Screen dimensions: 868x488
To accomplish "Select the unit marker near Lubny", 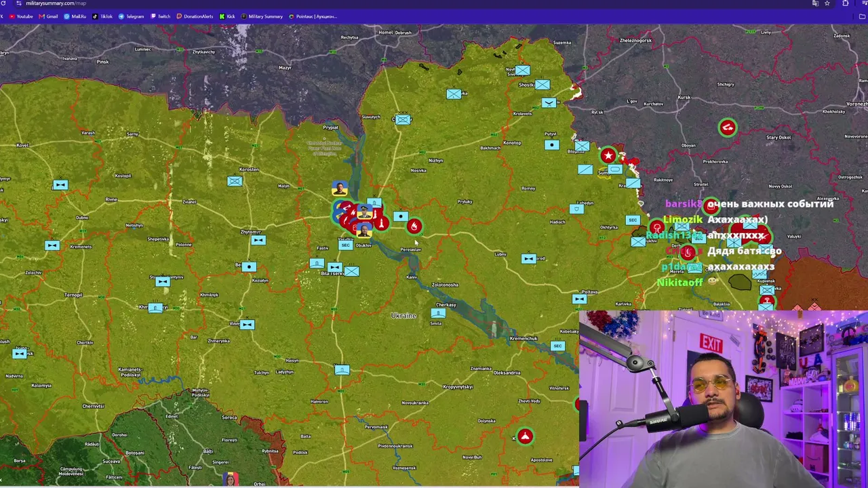I will (x=528, y=258).
